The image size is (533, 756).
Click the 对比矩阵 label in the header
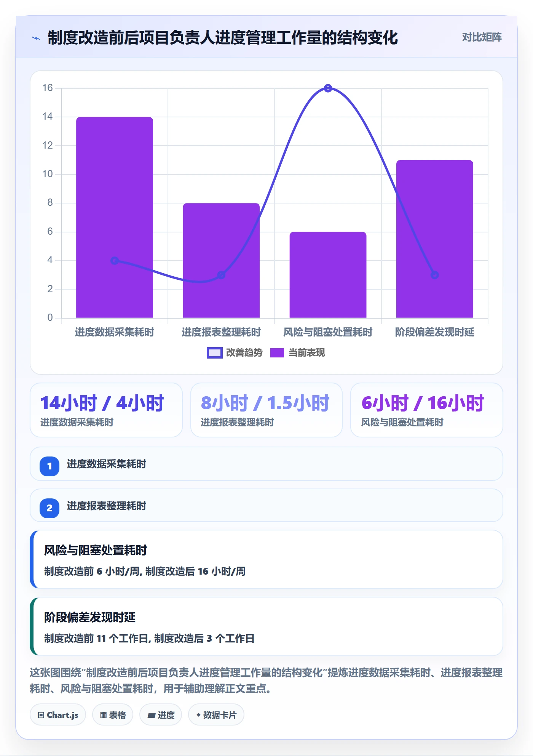click(x=482, y=37)
